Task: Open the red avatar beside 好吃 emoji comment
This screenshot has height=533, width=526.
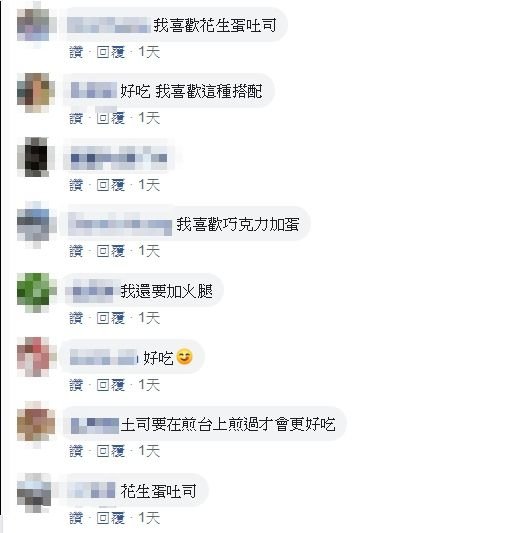Action: pos(36,357)
